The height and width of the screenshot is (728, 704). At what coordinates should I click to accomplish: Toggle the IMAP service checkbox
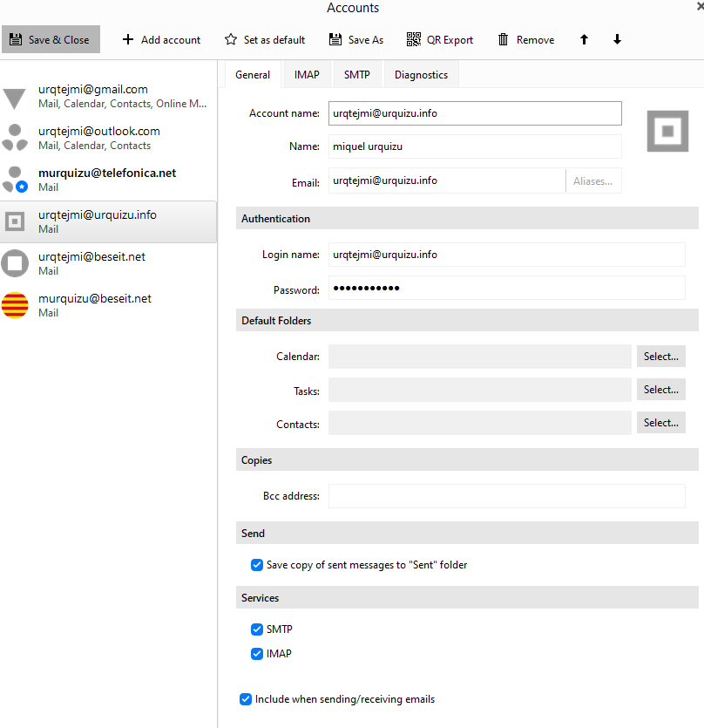click(257, 654)
